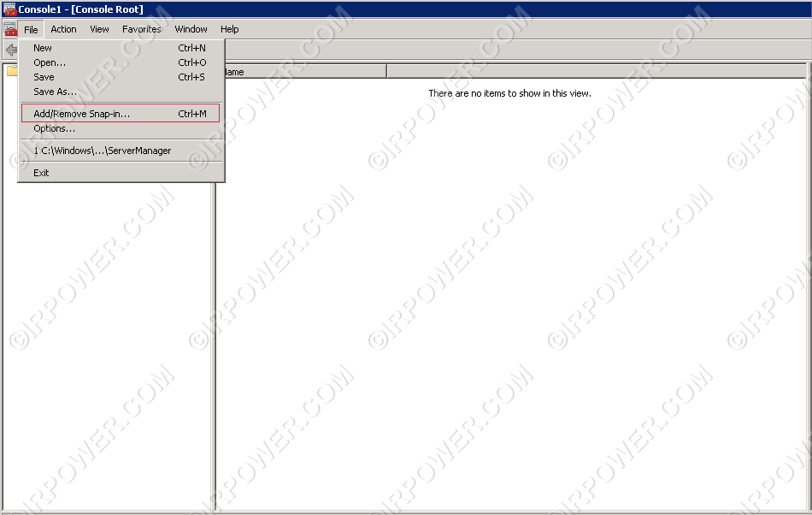812x515 pixels.
Task: Expand the Favorites menu
Action: [x=141, y=29]
